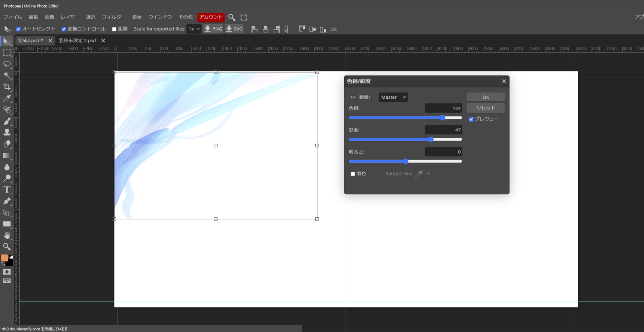Image resolution: width=644 pixels, height=332 pixels.
Task: Select the Magic Wand tool
Action: pyautogui.click(x=7, y=75)
